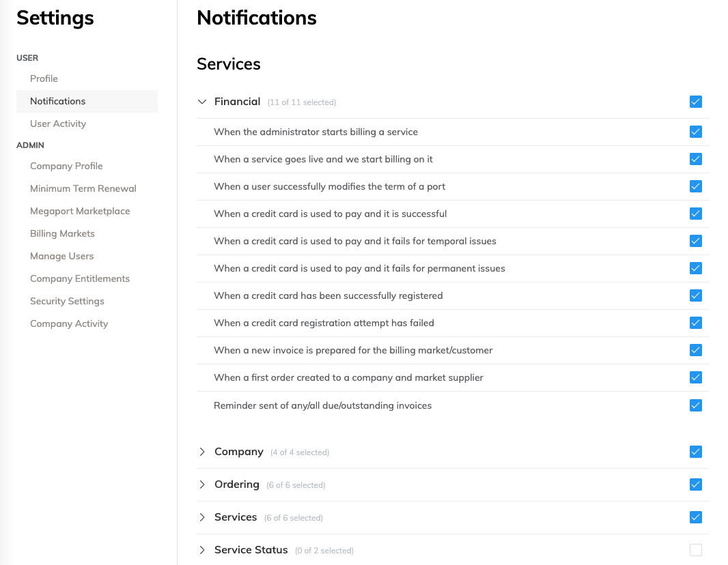Uncheck the user modifies port term notification

click(695, 186)
